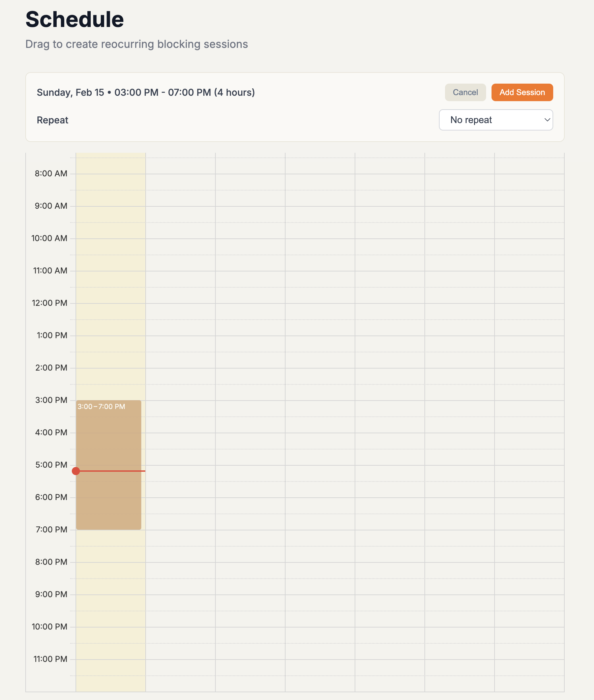594x700 pixels.
Task: Click the Add Session button
Action: [522, 92]
